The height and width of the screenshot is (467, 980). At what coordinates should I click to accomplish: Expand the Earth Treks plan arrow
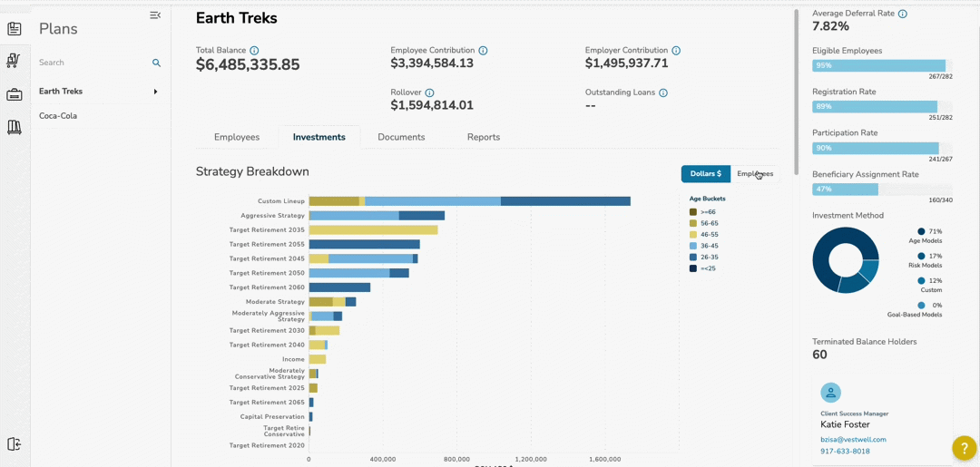tap(156, 92)
